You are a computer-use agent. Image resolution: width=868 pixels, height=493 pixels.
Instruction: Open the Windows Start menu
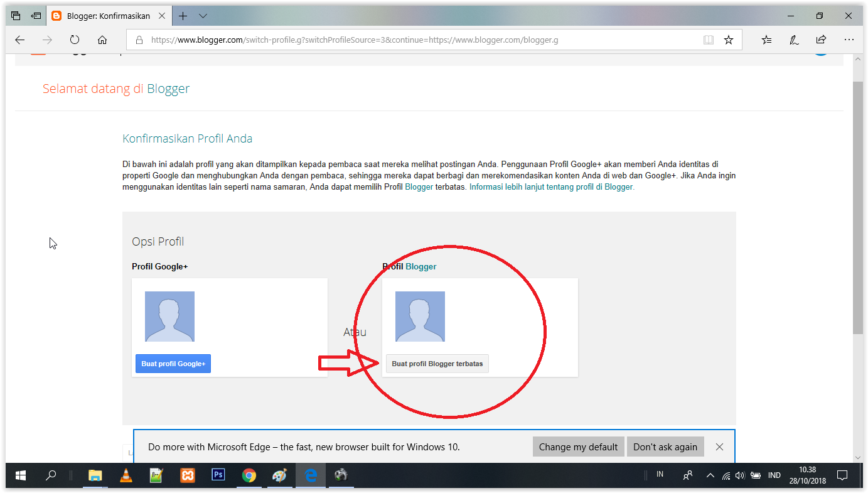[21, 475]
